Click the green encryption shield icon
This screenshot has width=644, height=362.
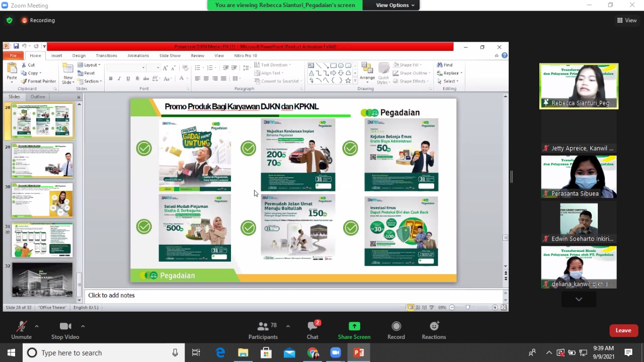point(9,21)
